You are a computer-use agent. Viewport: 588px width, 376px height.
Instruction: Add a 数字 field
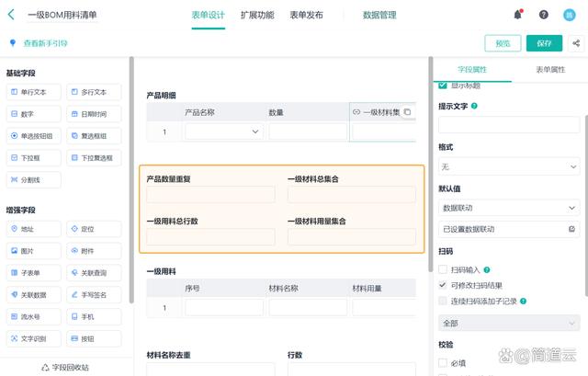pos(33,114)
